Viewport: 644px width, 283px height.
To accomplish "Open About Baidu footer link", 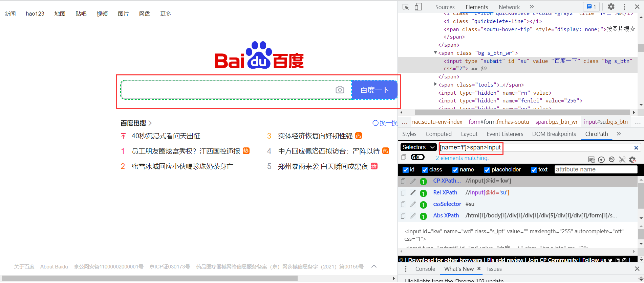I will point(54,267).
